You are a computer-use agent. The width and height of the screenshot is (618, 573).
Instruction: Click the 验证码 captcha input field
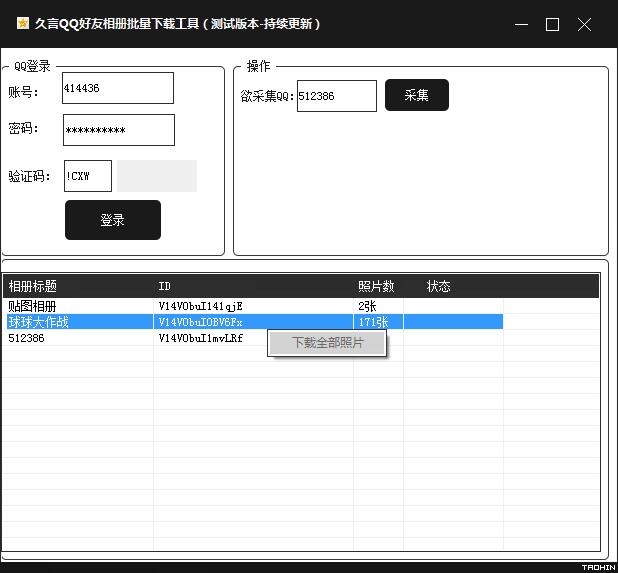(x=88, y=176)
